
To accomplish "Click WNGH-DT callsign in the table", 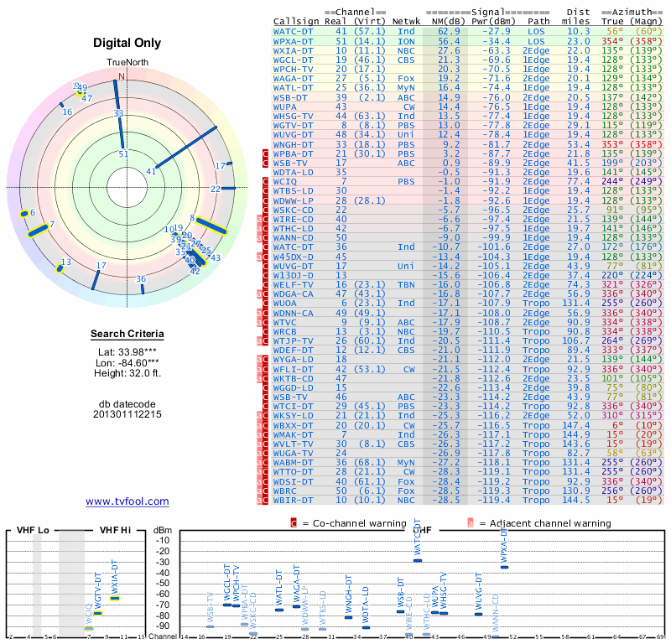I will 293,144.
